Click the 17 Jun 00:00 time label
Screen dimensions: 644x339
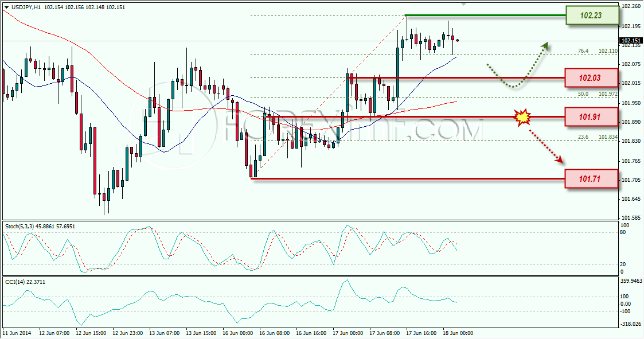coord(348,333)
